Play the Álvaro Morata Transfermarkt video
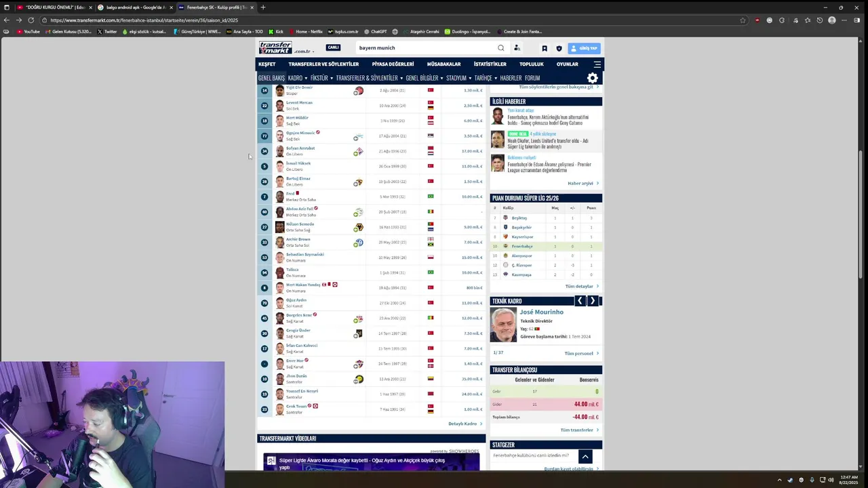868x488 pixels. tap(372, 462)
